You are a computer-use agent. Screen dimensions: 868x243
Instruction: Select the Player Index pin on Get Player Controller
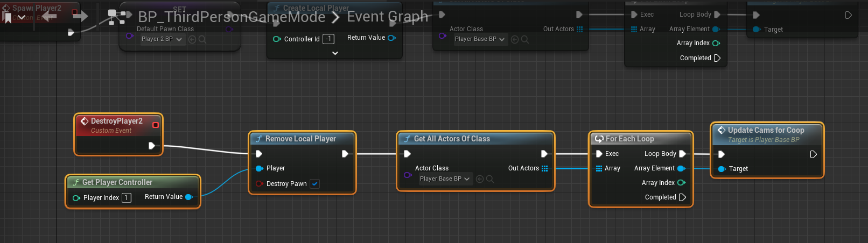click(x=76, y=198)
